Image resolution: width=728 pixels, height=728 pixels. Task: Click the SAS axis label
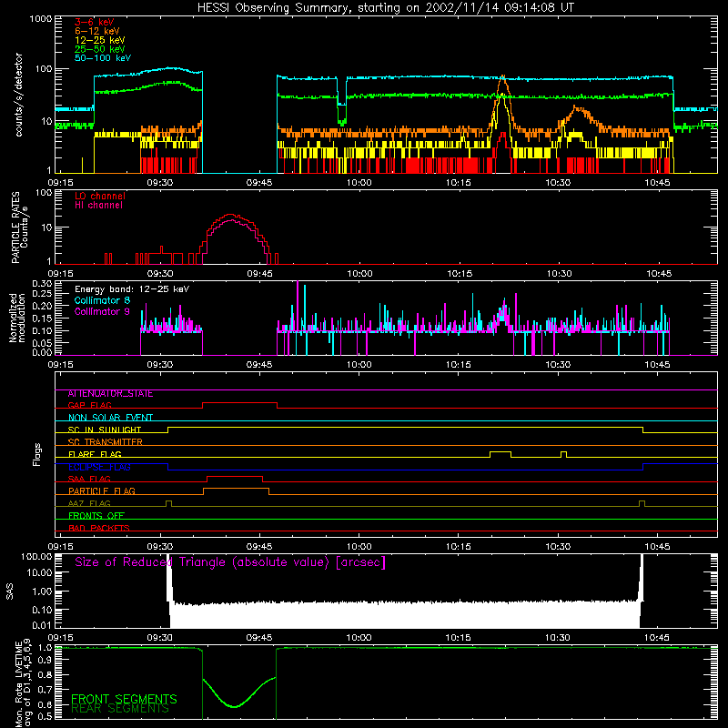click(10, 591)
